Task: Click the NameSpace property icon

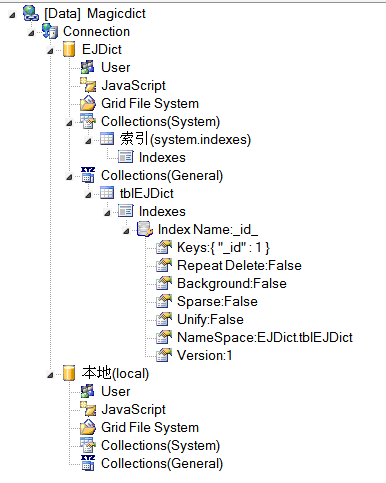Action: point(164,337)
